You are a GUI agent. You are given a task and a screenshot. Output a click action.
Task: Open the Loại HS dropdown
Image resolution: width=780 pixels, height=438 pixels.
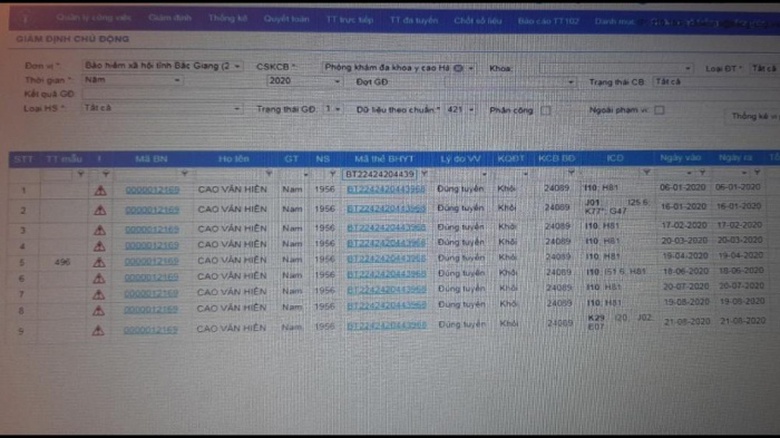237,108
